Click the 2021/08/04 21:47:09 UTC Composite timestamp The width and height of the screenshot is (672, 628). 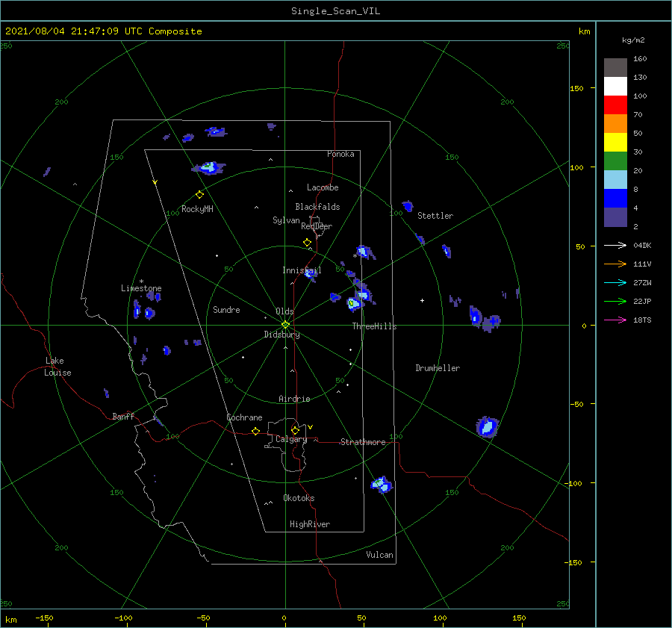click(x=103, y=31)
